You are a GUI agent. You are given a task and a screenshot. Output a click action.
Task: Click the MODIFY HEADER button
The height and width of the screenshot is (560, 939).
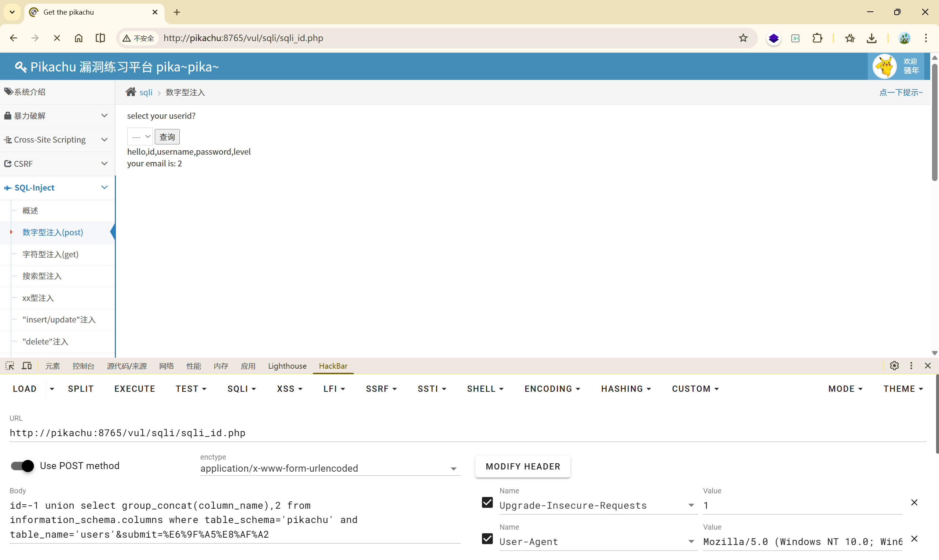click(x=523, y=467)
